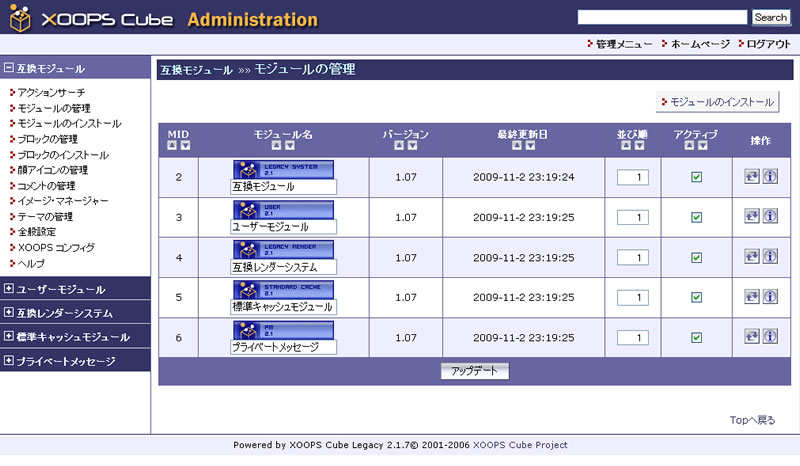The width and height of the screenshot is (800, 466).
Task: Expand the プライベートメッセージ sidebar section
Action: tap(9, 361)
